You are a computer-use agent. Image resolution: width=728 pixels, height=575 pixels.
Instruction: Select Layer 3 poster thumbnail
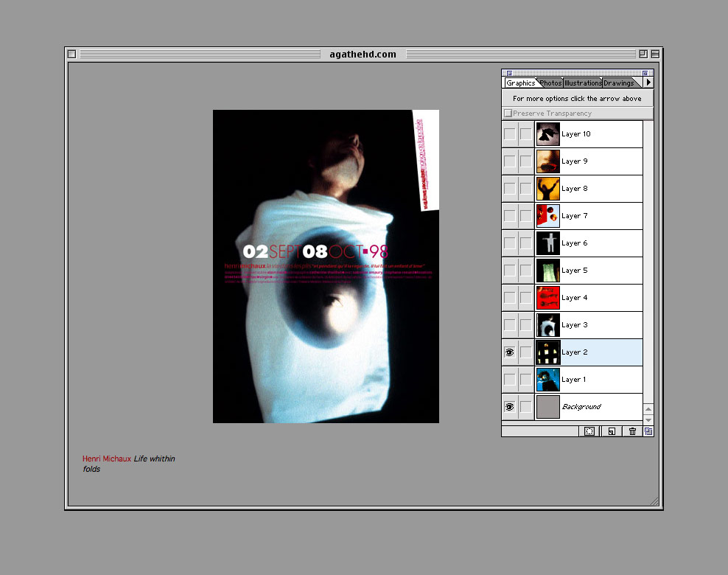[x=548, y=325]
